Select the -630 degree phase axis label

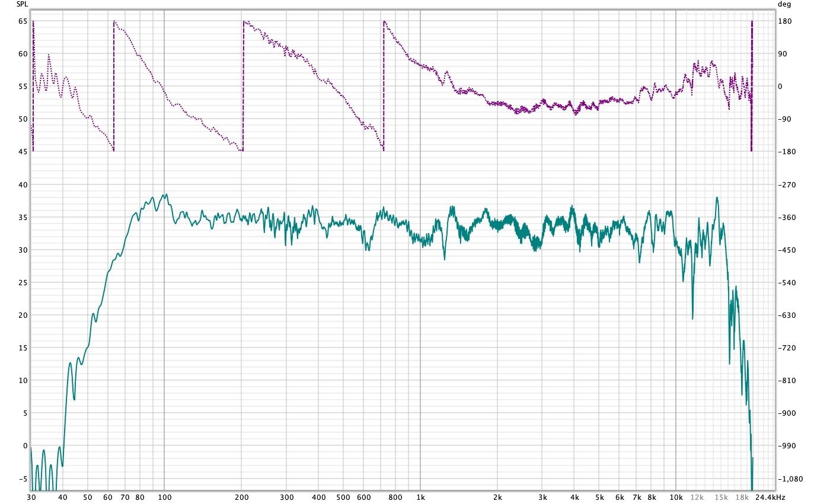[x=786, y=315]
